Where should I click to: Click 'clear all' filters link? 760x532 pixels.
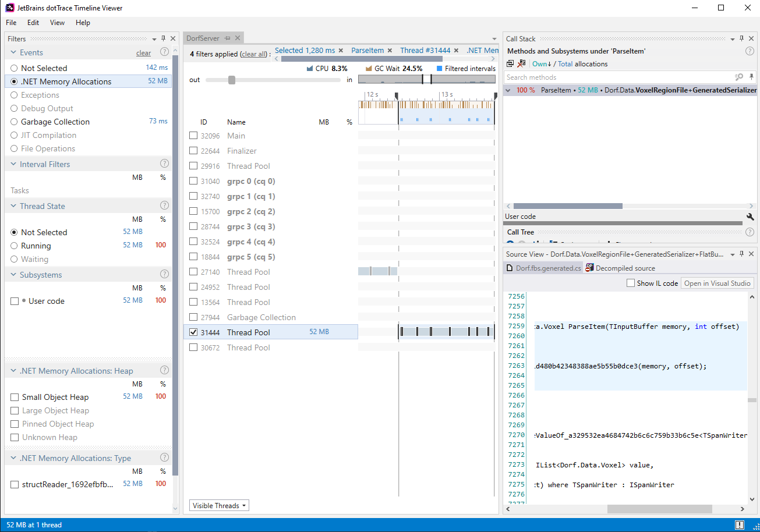[254, 54]
